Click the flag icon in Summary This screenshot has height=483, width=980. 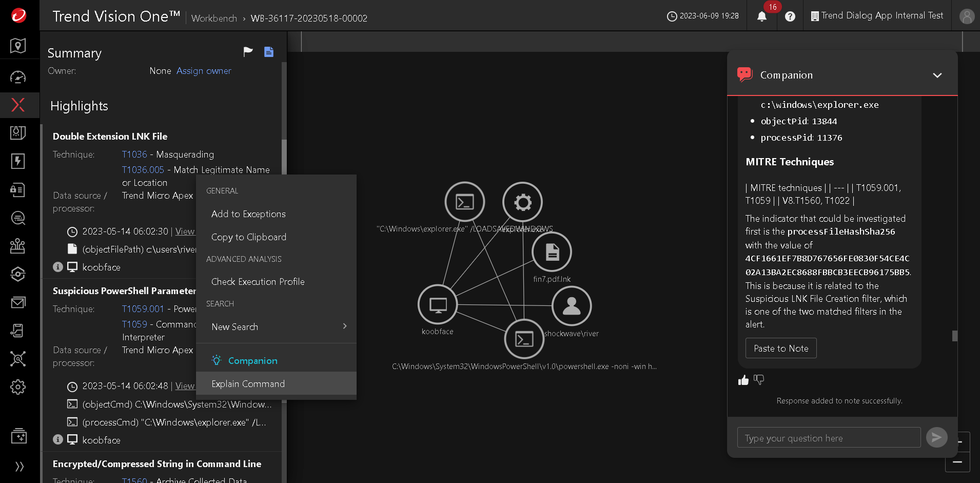click(248, 52)
